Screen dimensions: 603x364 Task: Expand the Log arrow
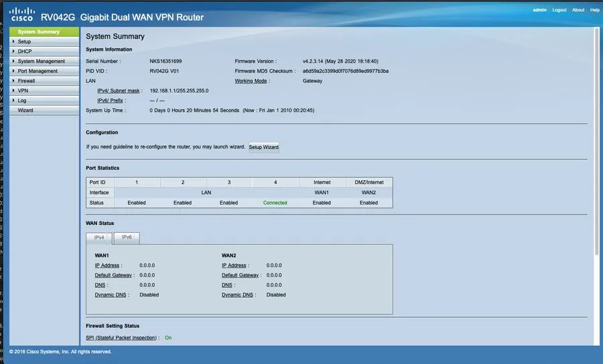(13, 100)
